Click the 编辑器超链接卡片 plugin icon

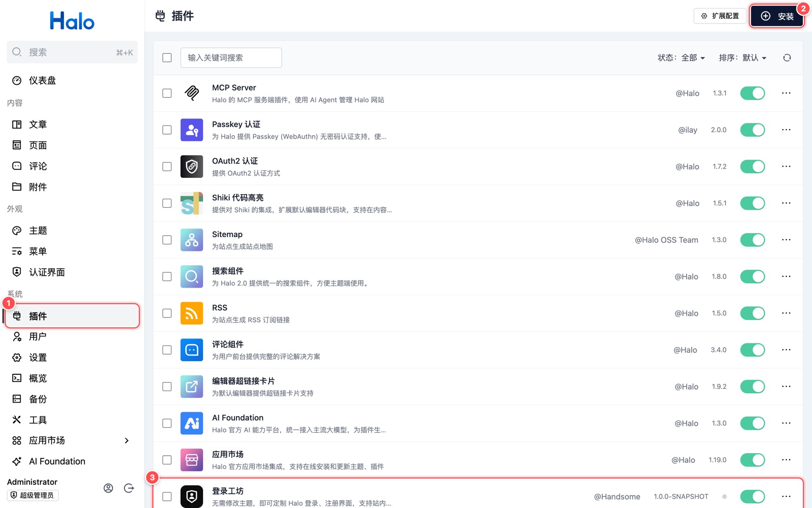click(x=192, y=387)
